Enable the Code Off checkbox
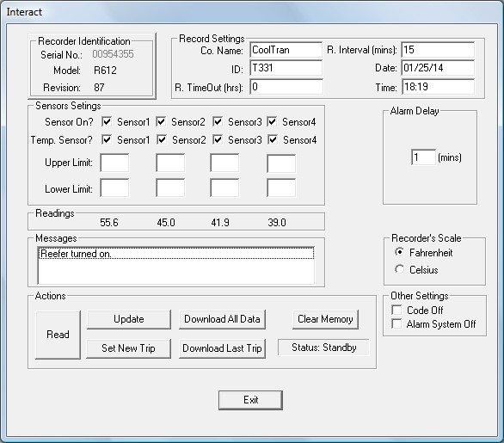The image size is (504, 443). [x=396, y=310]
